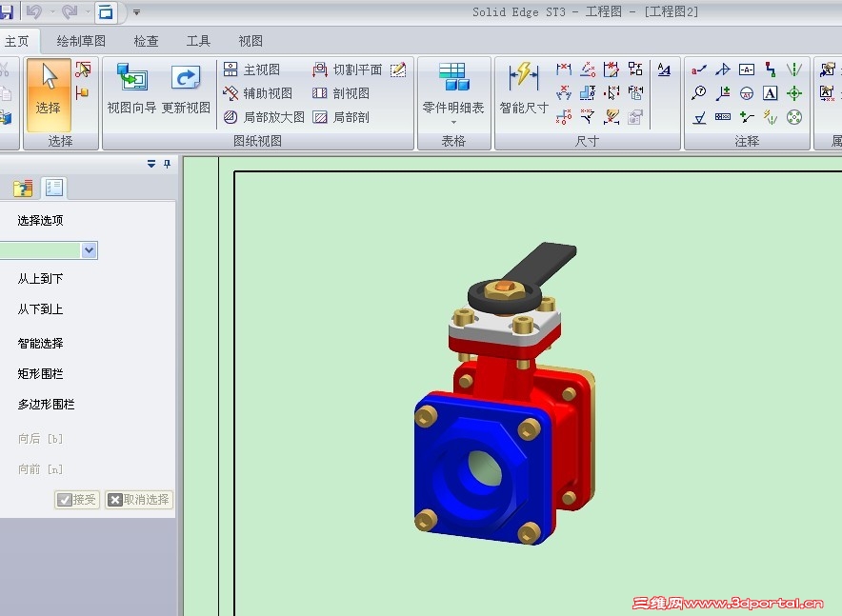Click the 更新视图 update views icon
The height and width of the screenshot is (616, 842).
[x=186, y=89]
